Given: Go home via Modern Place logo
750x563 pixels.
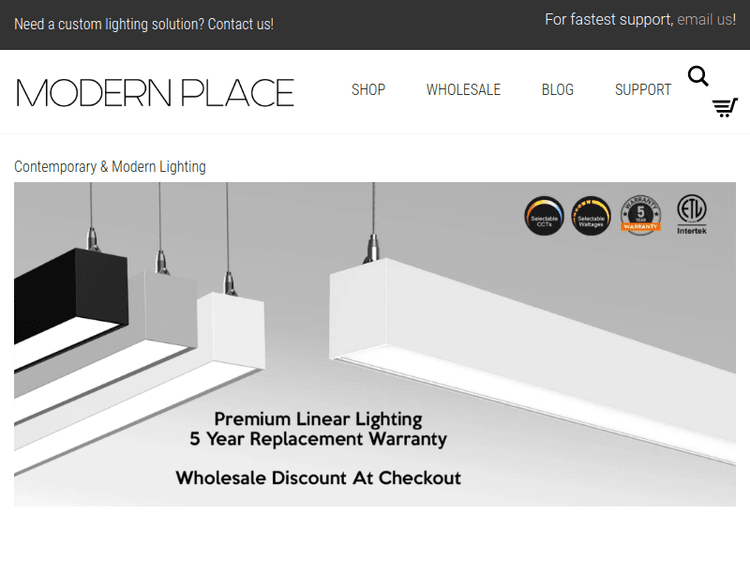Looking at the screenshot, I should (x=155, y=92).
